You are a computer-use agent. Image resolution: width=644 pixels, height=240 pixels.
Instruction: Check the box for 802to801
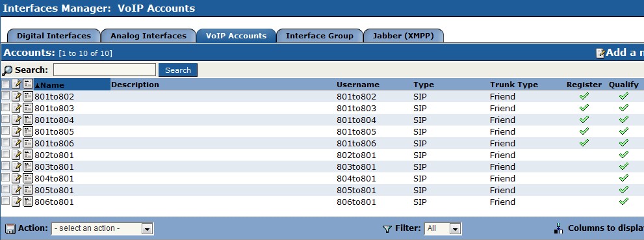click(x=6, y=154)
